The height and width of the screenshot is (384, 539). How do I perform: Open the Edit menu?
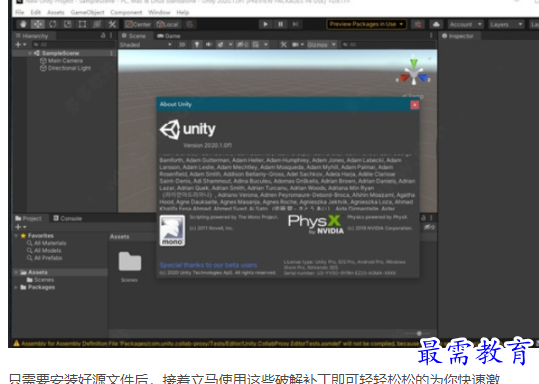[x=35, y=12]
